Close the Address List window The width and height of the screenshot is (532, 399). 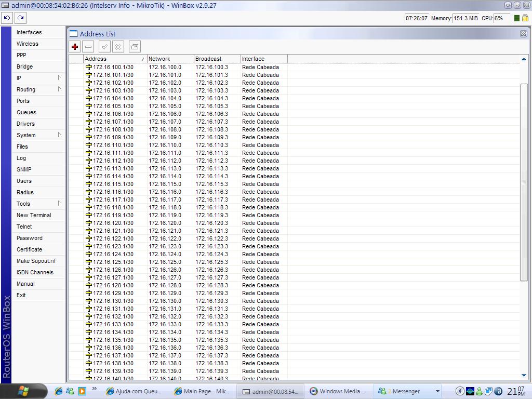[x=524, y=34]
